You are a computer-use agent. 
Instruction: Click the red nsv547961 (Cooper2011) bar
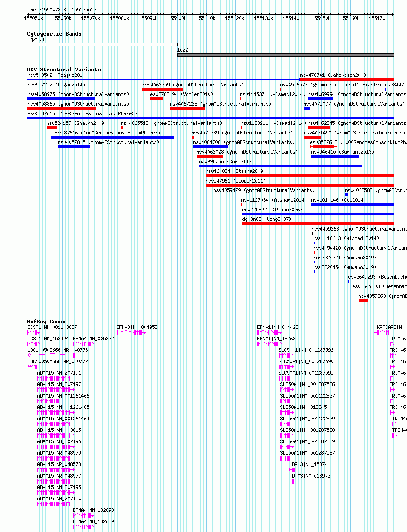[x=300, y=185]
